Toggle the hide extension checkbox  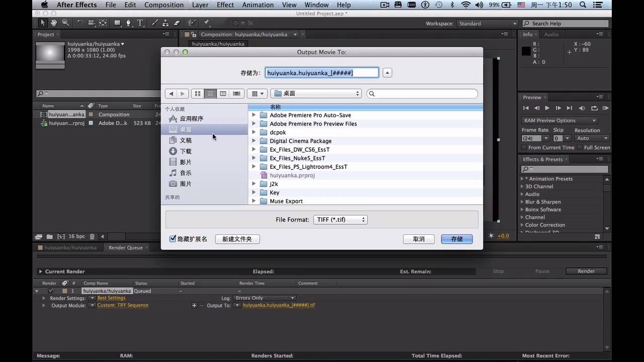pos(173,239)
